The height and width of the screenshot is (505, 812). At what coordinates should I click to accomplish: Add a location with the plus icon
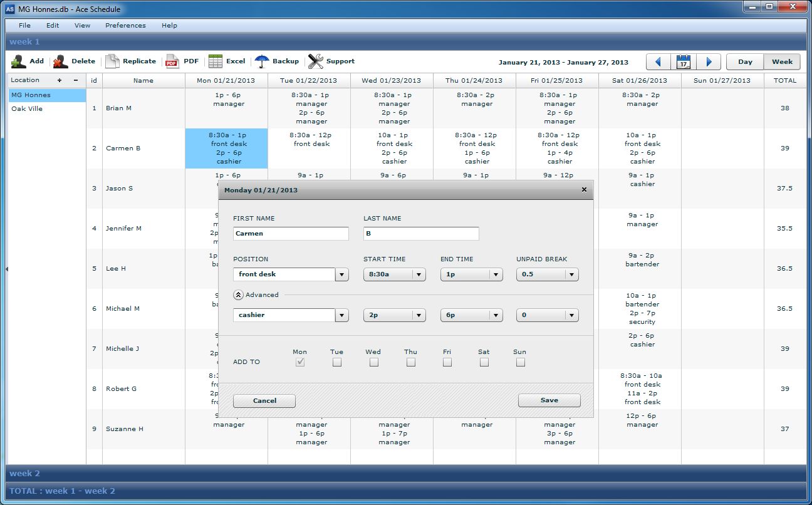60,80
